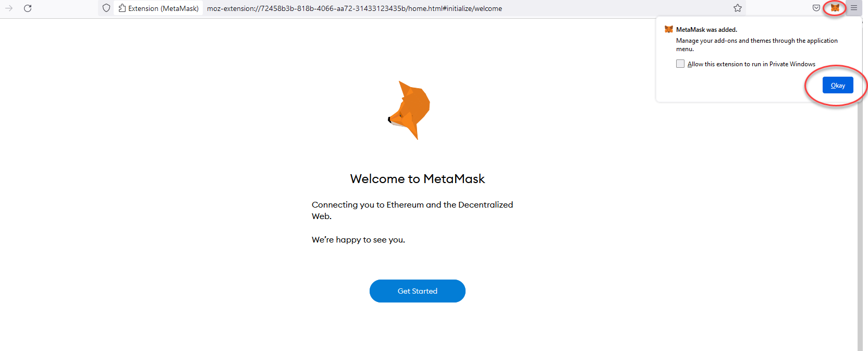
Task: Click the Extension (MetaMask) identity label
Action: [163, 8]
